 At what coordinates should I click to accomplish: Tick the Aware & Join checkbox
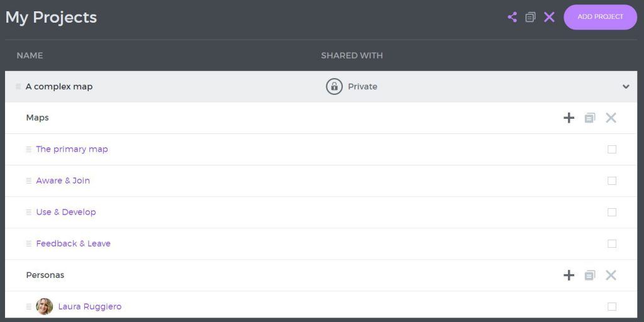click(x=612, y=180)
